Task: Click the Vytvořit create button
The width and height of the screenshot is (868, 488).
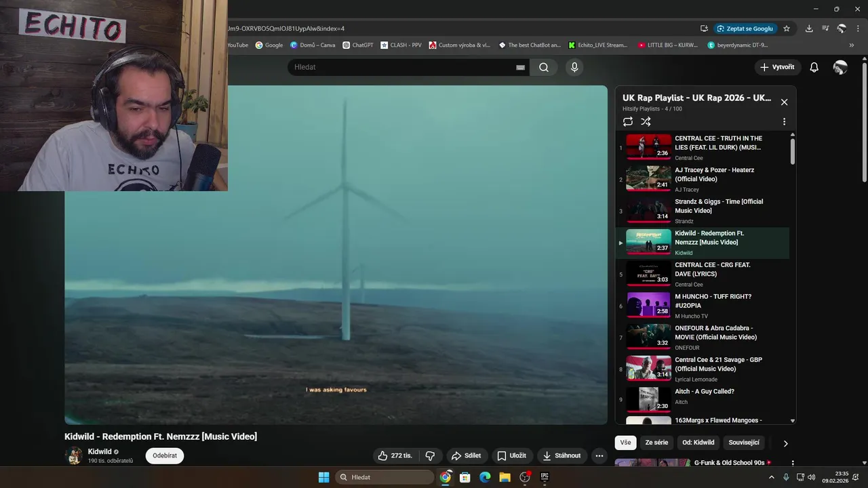Action: (x=778, y=67)
